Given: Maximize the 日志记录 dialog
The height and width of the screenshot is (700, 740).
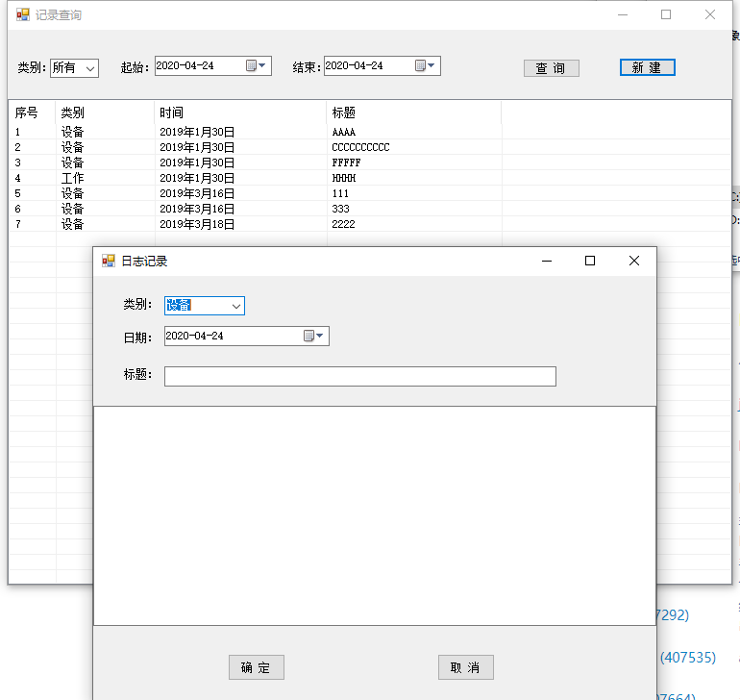Looking at the screenshot, I should (590, 261).
